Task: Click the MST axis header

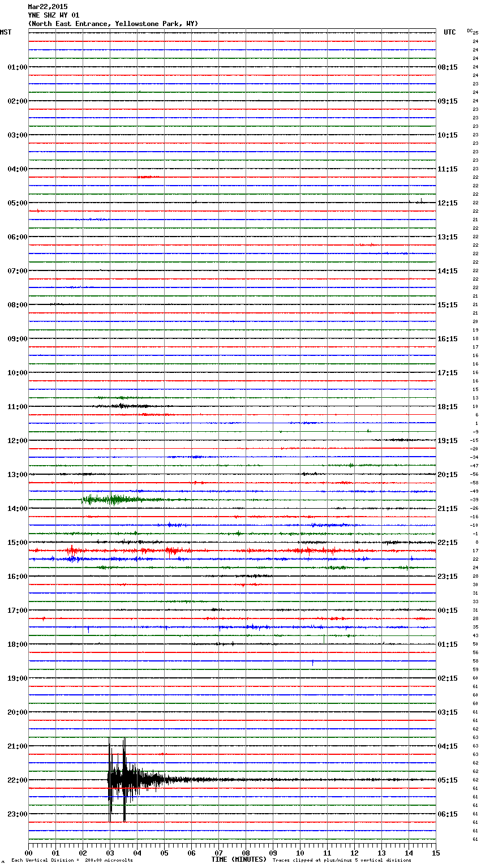Action: click(x=6, y=32)
